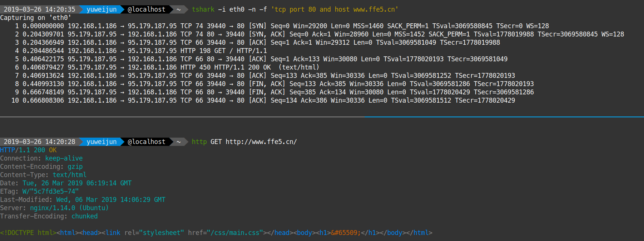Click the @localhost prompt segment in the lower pane
This screenshot has height=241, width=644.
pos(146,142)
